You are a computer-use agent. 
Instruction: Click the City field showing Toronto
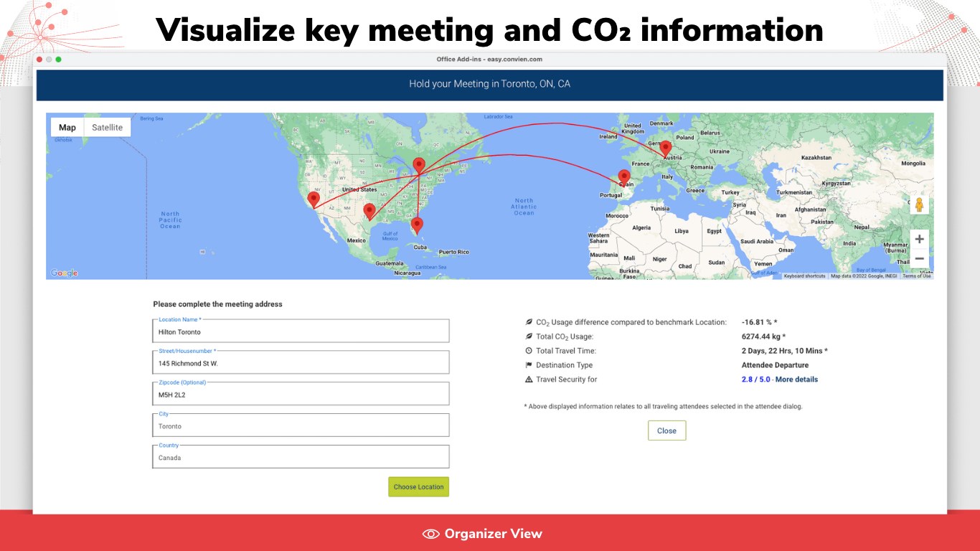tap(301, 425)
